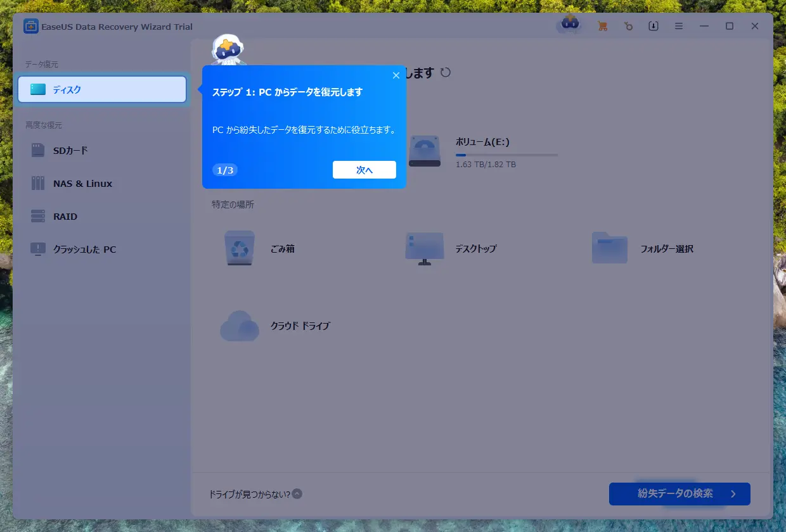Click the フォルダー選択 label text
The width and height of the screenshot is (786, 532).
[x=667, y=249]
